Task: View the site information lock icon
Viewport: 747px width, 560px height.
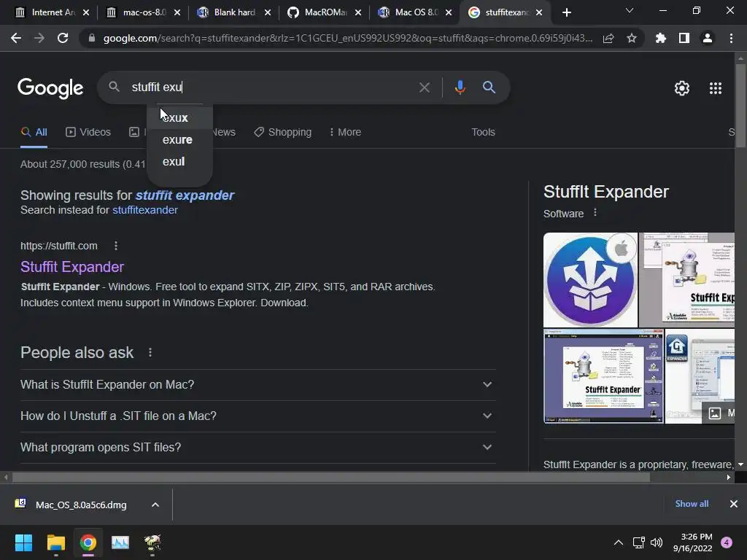Action: [x=92, y=38]
